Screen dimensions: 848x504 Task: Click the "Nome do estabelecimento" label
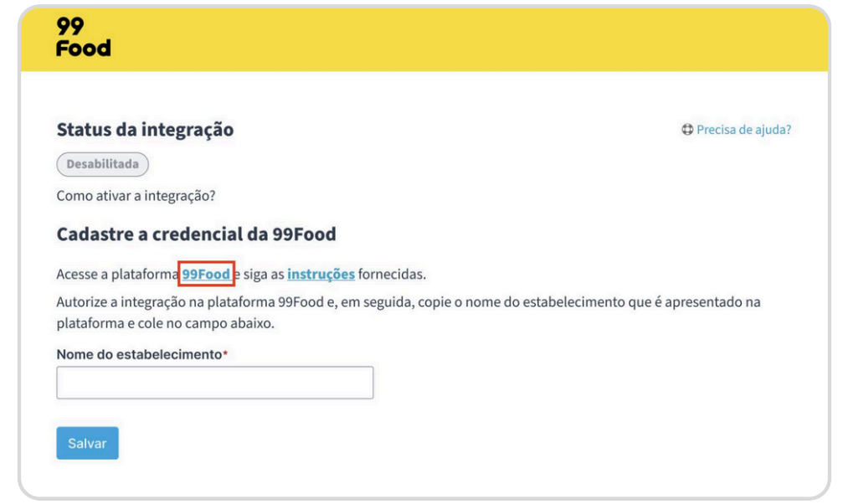click(138, 354)
